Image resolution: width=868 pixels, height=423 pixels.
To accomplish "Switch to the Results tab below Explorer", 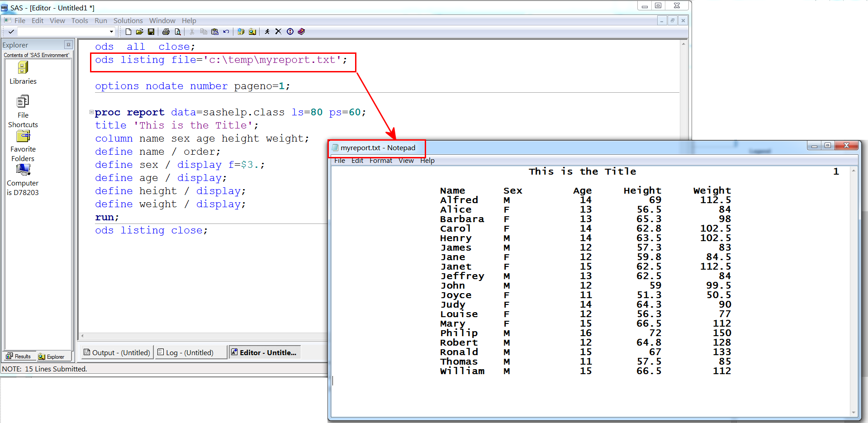I will [x=19, y=356].
